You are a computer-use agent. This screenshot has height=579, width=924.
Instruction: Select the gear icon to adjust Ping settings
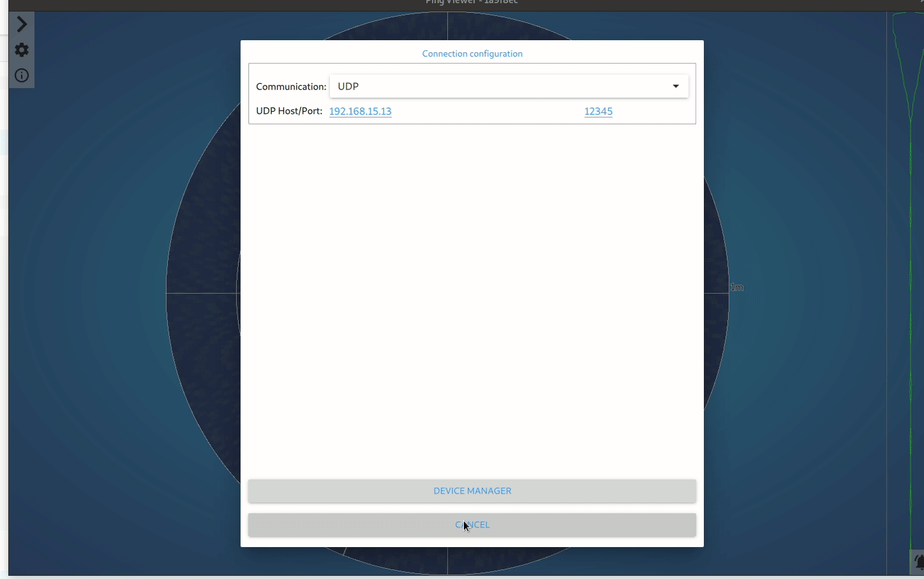pos(21,50)
